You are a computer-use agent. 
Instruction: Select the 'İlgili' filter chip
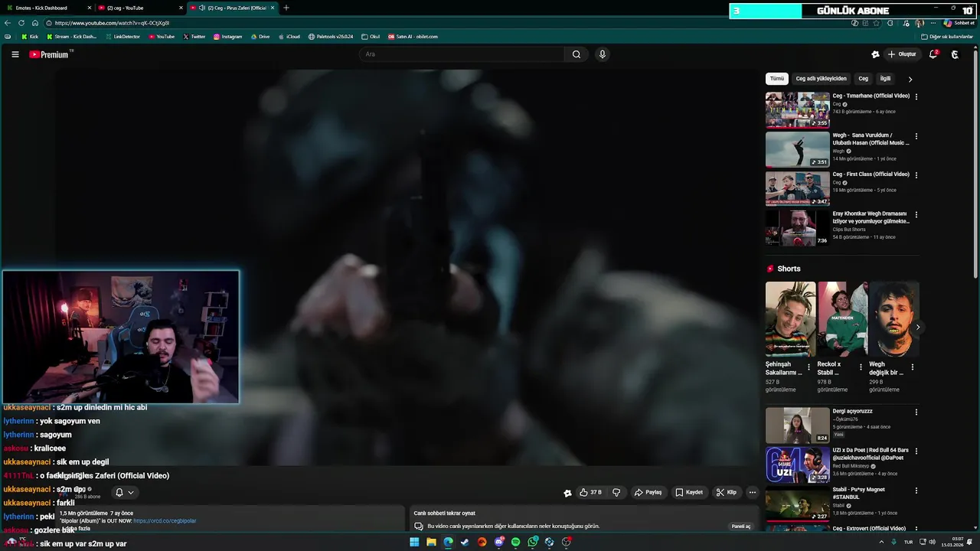click(885, 79)
